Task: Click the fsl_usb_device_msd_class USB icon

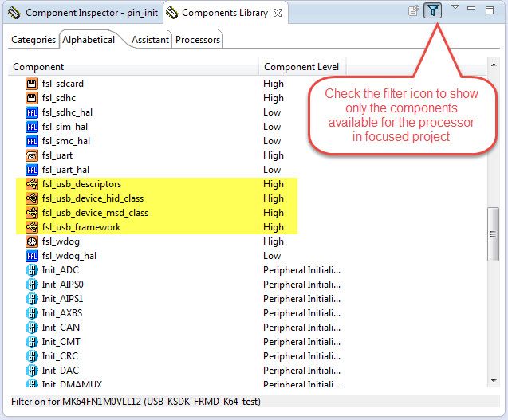Action: (x=32, y=213)
